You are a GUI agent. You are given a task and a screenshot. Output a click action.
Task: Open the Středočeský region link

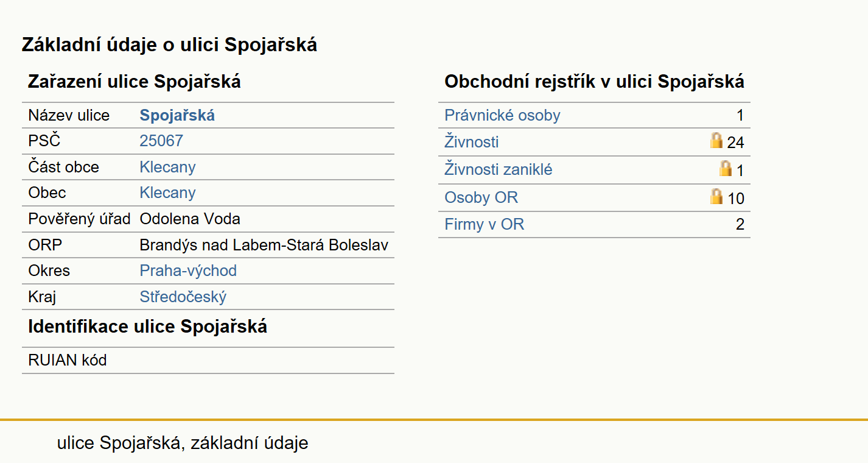click(183, 297)
